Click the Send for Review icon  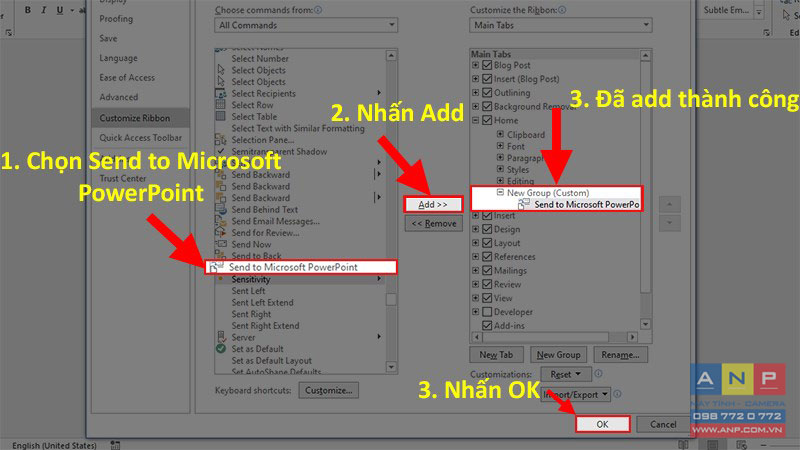(x=220, y=233)
